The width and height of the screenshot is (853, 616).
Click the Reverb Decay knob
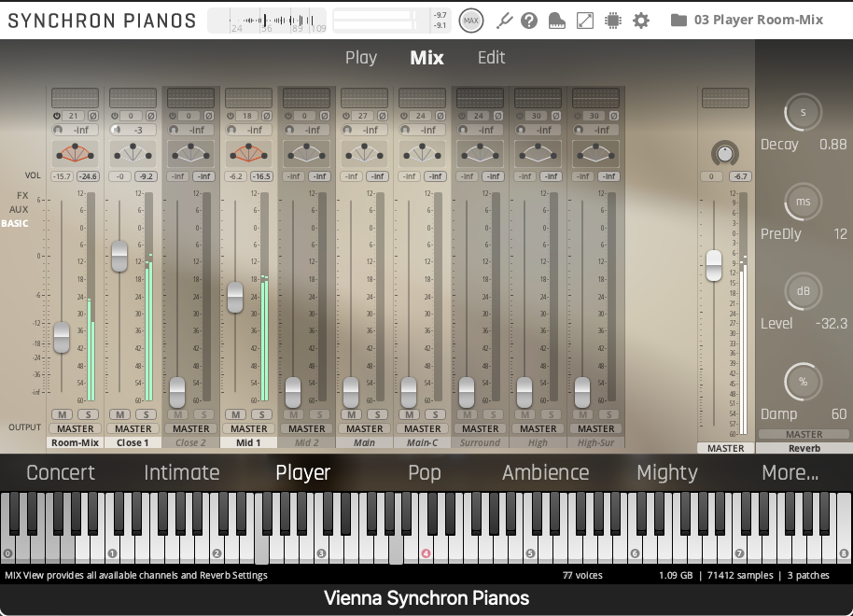[803, 112]
